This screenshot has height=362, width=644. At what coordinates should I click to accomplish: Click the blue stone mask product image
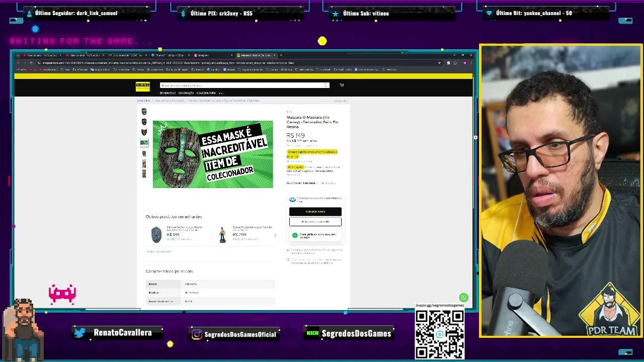156,235
